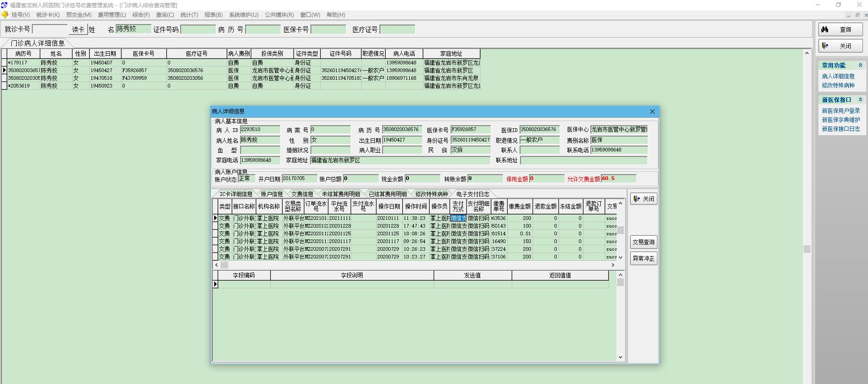868x384 pixels.
Task: Collapse the 常用功能 panel
Action: click(860, 65)
